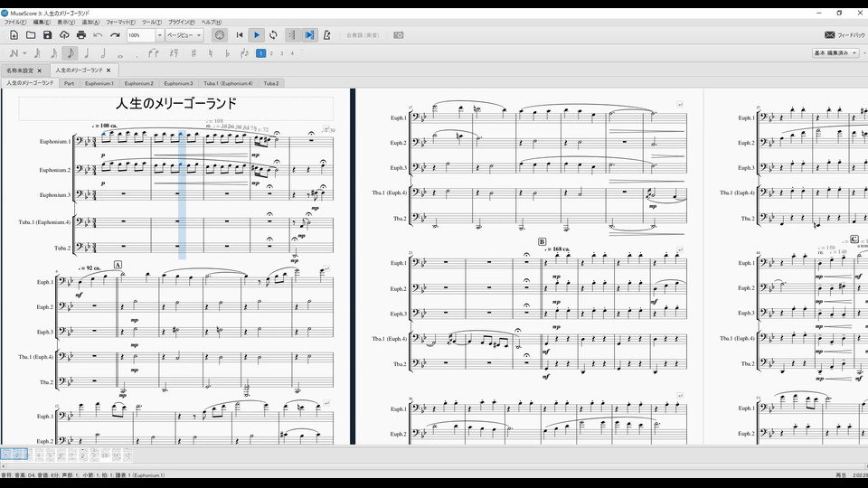Click rehearsal mark B in the score
Screen dimensions: 868x488
pyautogui.click(x=542, y=242)
